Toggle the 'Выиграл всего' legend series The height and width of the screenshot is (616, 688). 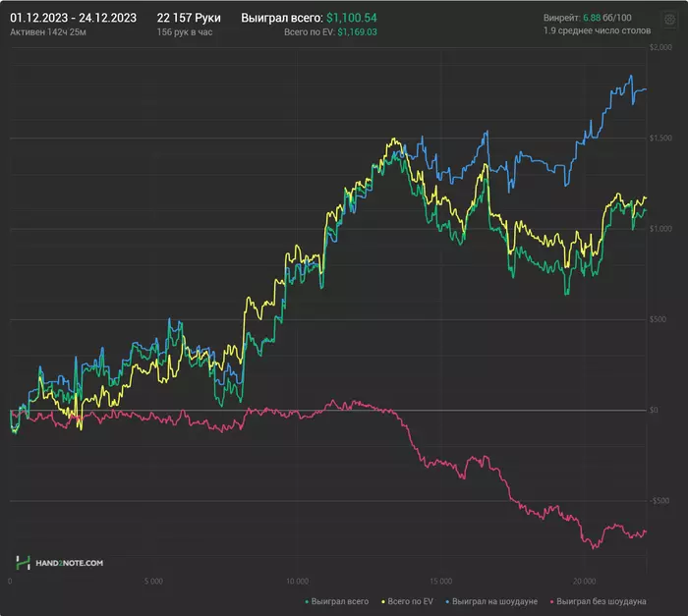point(336,601)
